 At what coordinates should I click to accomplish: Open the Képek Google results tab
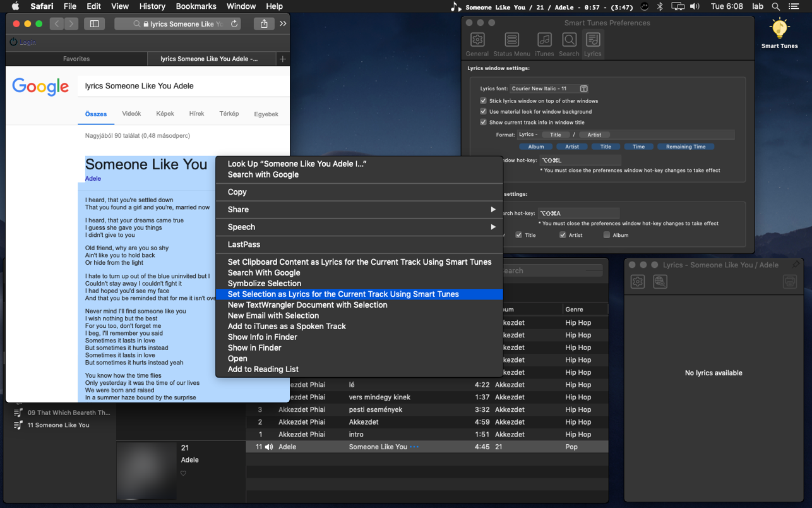(165, 114)
